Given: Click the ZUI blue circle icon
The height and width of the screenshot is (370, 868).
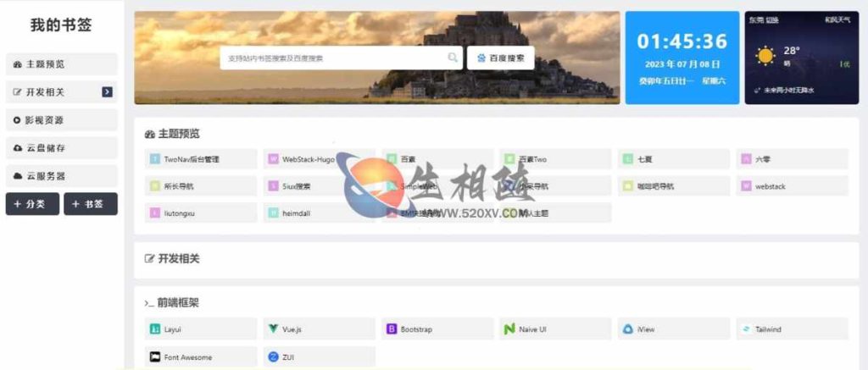Looking at the screenshot, I should [273, 357].
